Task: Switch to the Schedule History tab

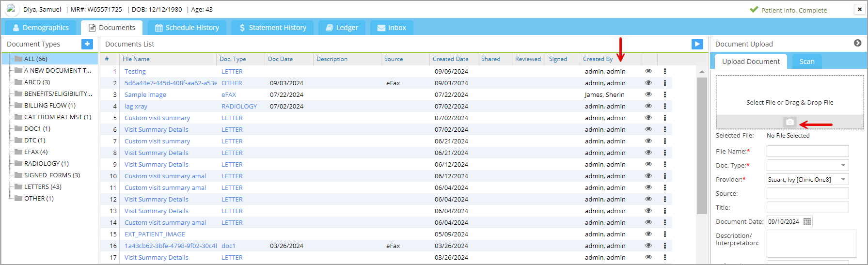Action: point(187,28)
